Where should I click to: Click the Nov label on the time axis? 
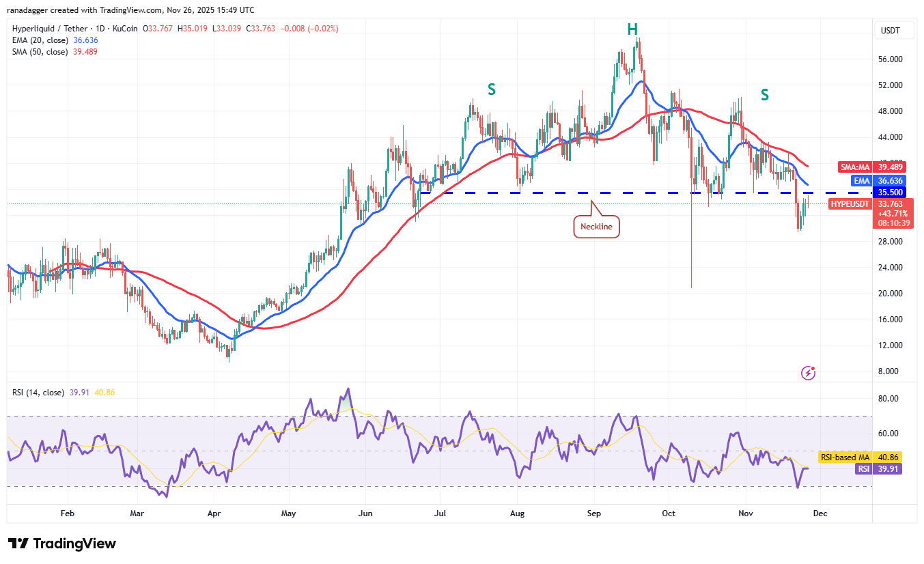[x=745, y=513]
